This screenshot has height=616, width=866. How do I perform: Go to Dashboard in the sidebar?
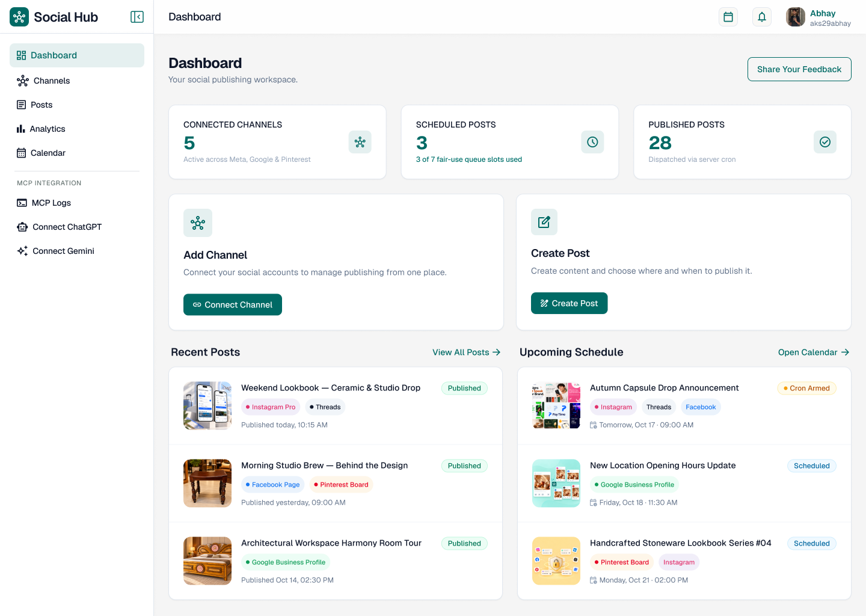77,55
